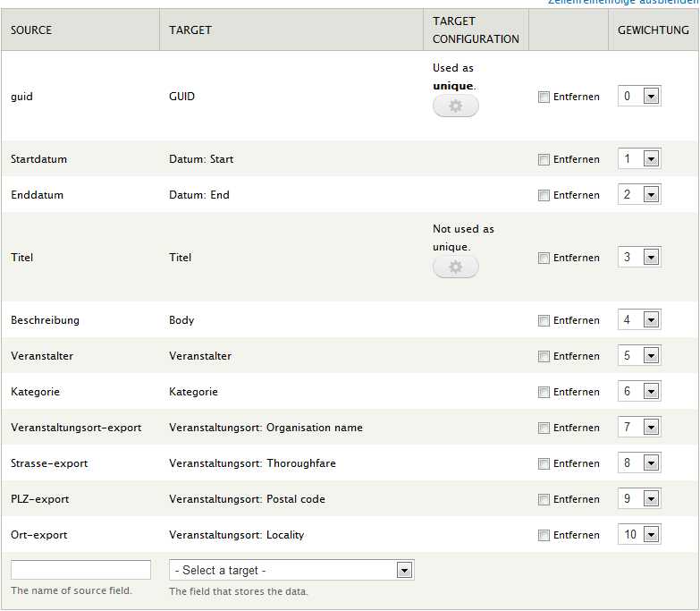Screen dimensions: 700x611
Task: Click the source field name input box
Action: point(80,570)
